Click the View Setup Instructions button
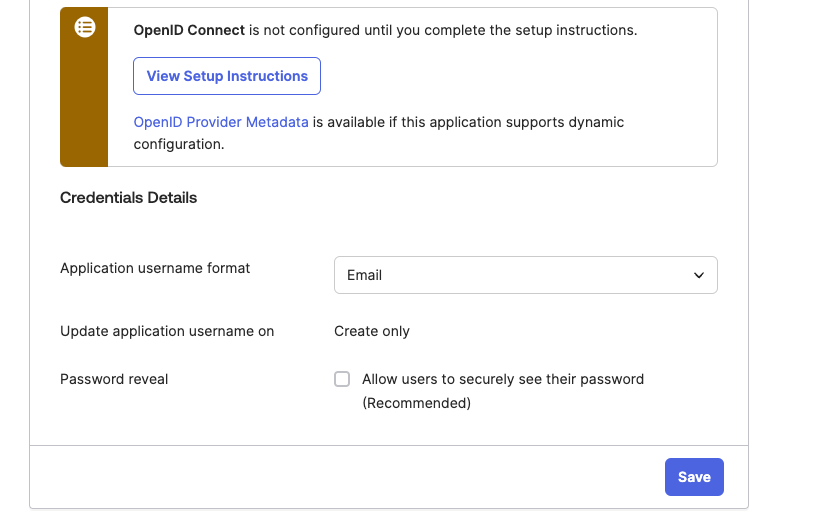818x526 pixels. (227, 76)
